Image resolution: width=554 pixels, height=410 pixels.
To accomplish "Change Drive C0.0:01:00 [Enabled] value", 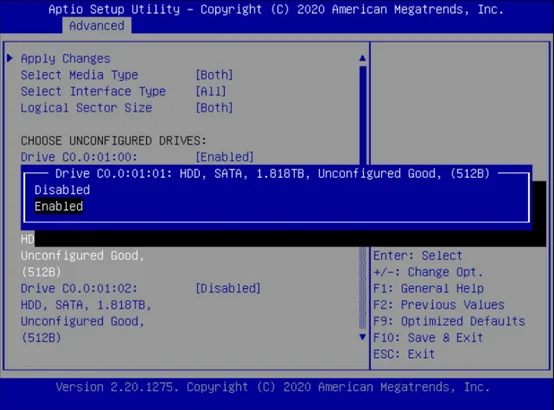I will (225, 157).
